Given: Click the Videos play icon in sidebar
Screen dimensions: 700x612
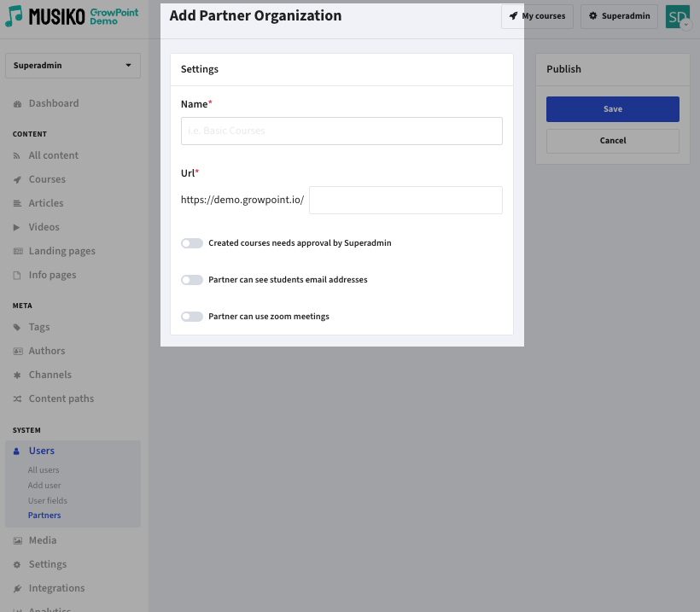Looking at the screenshot, I should tap(17, 228).
